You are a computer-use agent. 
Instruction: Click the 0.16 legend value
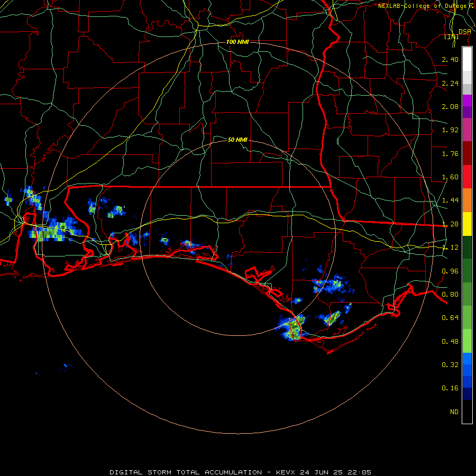[450, 388]
